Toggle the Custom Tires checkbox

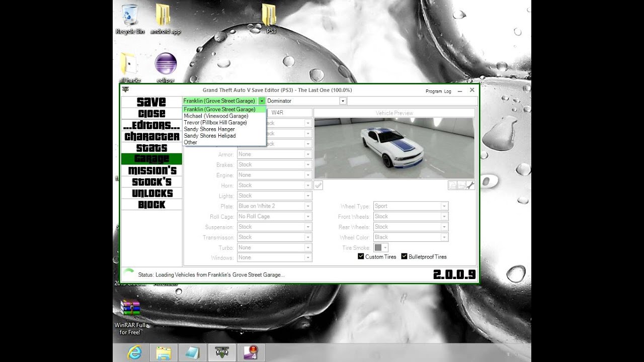[361, 256]
